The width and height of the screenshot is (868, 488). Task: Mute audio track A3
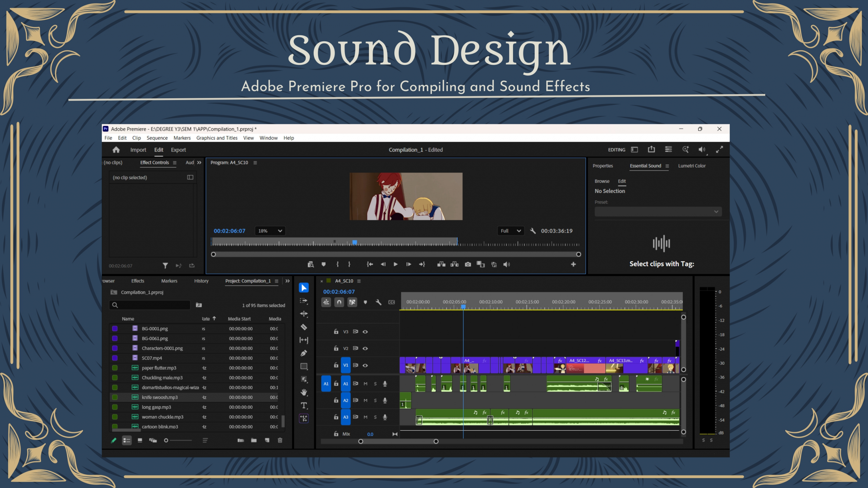[366, 417]
